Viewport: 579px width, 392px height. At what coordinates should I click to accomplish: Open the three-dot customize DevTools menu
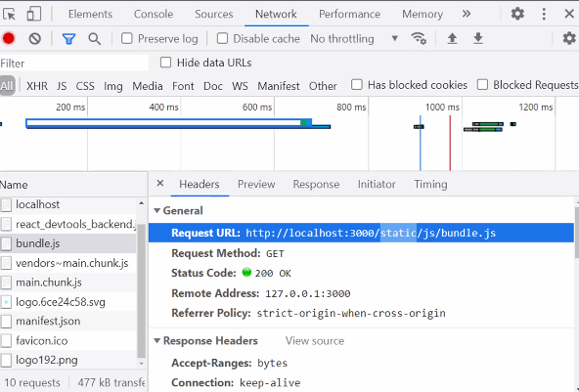click(544, 14)
